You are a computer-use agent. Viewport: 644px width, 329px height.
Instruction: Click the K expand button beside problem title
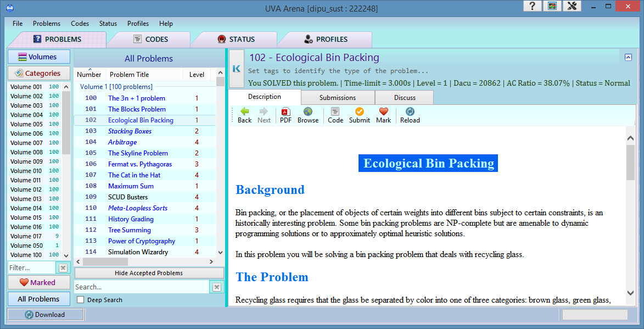tap(237, 69)
